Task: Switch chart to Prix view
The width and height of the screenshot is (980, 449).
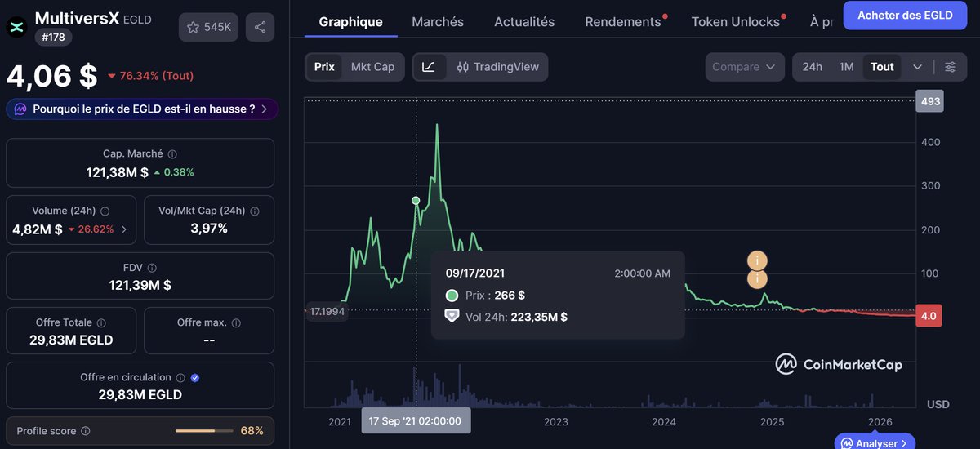Action: coord(324,67)
